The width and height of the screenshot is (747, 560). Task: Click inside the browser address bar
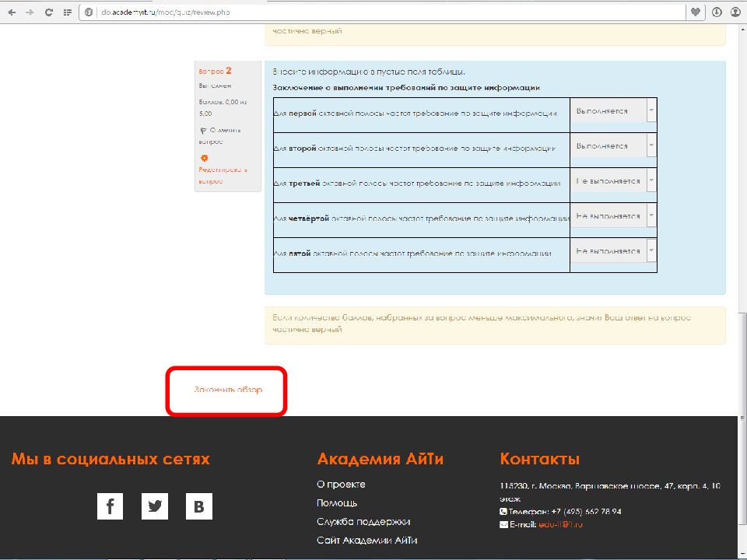coord(233,12)
